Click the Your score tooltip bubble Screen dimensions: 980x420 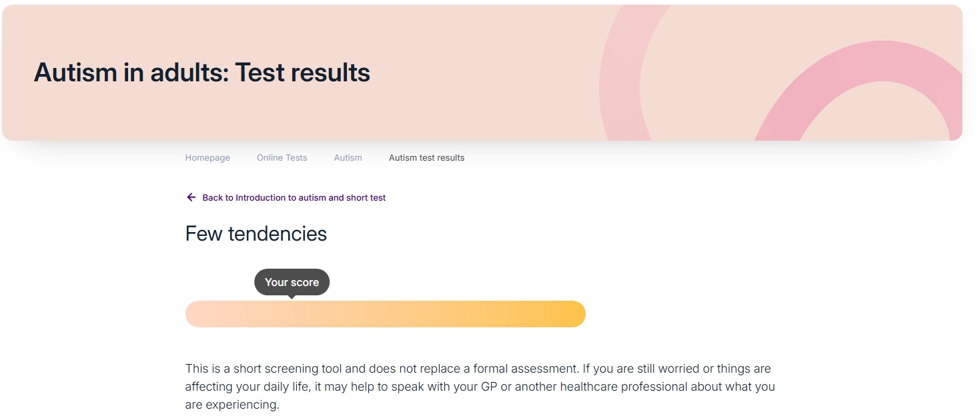(292, 282)
